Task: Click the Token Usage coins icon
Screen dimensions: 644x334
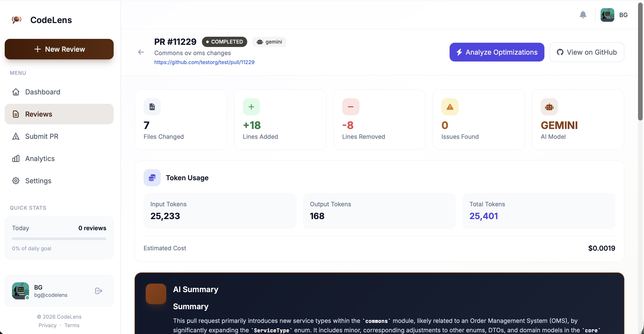Action: pyautogui.click(x=152, y=178)
